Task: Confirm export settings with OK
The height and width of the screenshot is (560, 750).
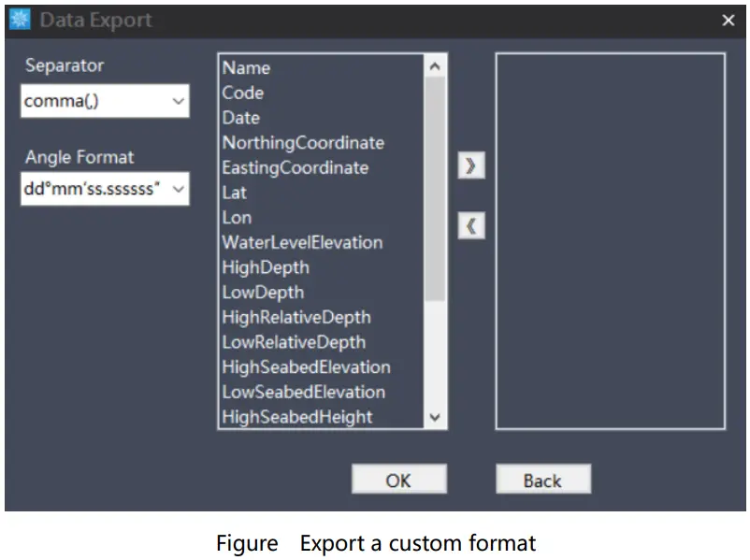Action: (399, 479)
